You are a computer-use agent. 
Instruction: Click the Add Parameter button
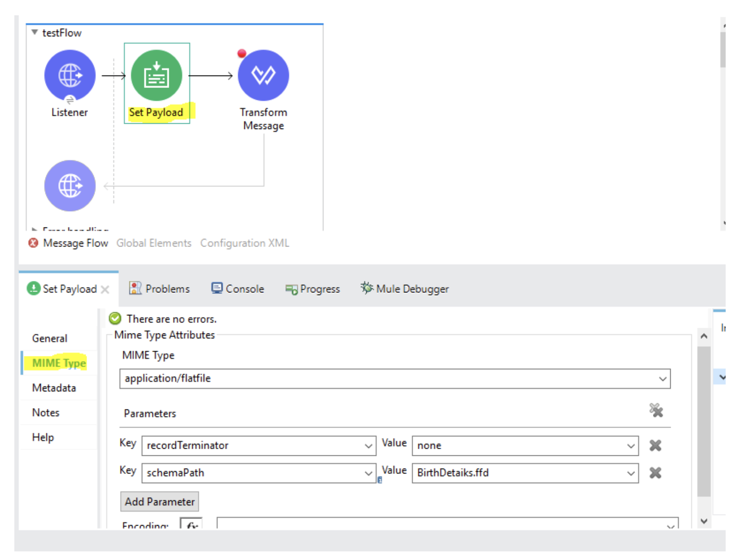160,502
